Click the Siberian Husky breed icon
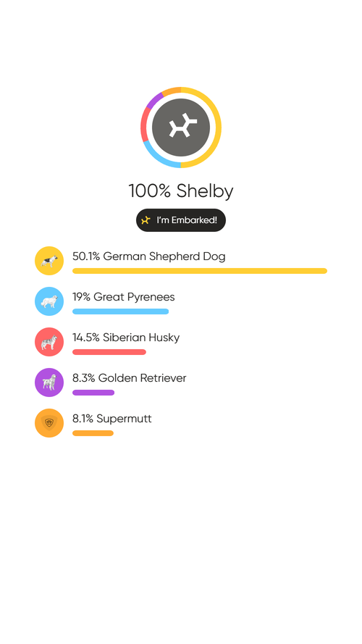Viewport: 362px width, 644px height. click(49, 342)
